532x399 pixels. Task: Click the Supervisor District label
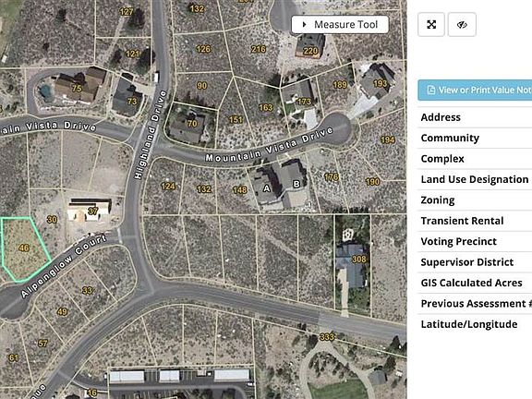pyautogui.click(x=467, y=262)
